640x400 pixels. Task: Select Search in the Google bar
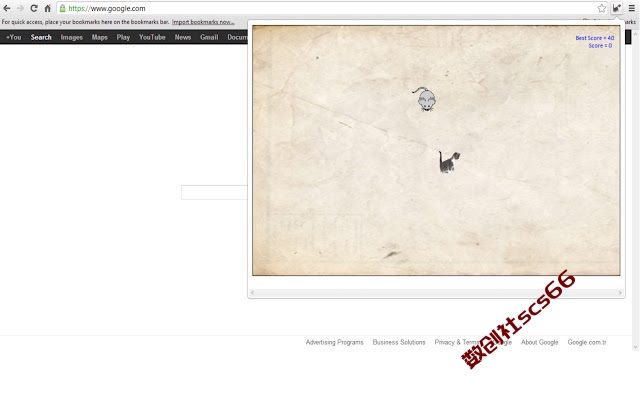[41, 37]
